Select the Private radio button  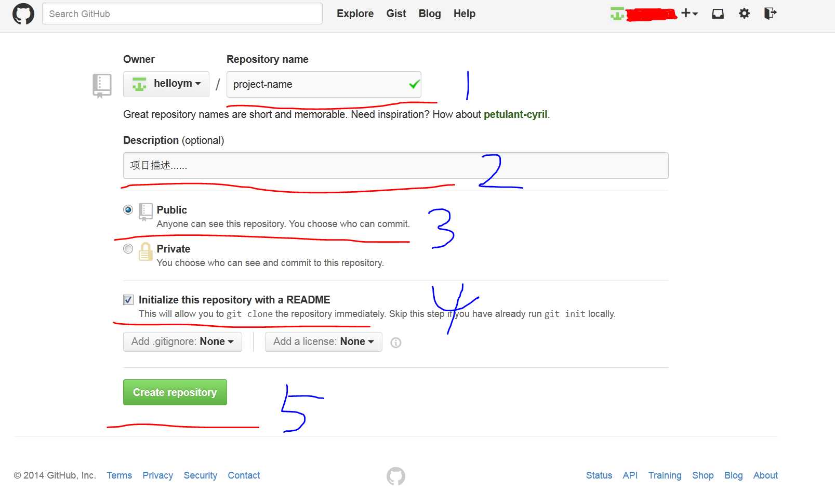128,249
